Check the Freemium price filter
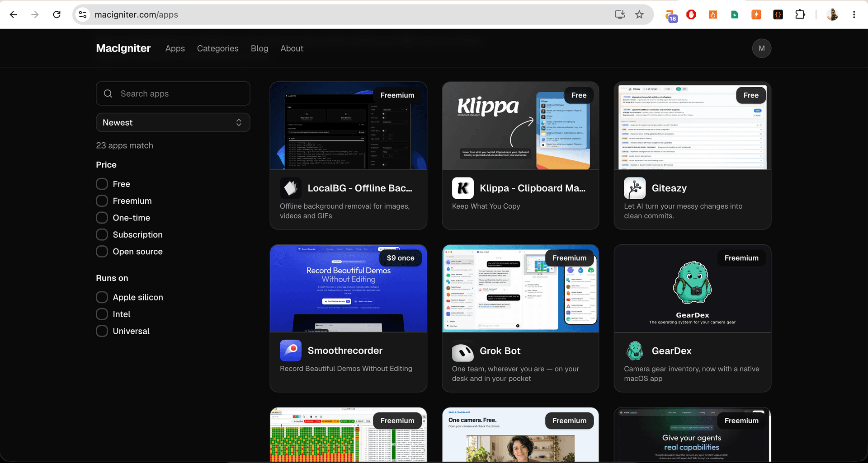This screenshot has width=868, height=463. (x=102, y=201)
